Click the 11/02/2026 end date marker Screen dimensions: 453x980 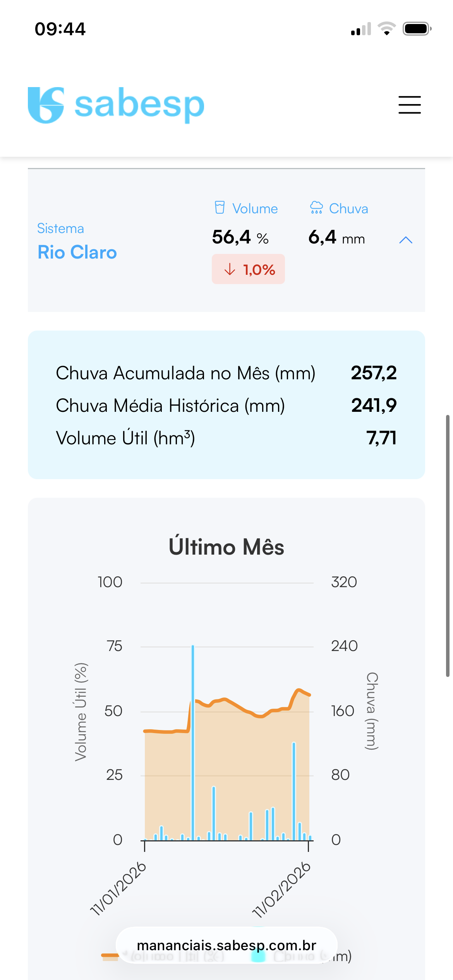click(282, 890)
